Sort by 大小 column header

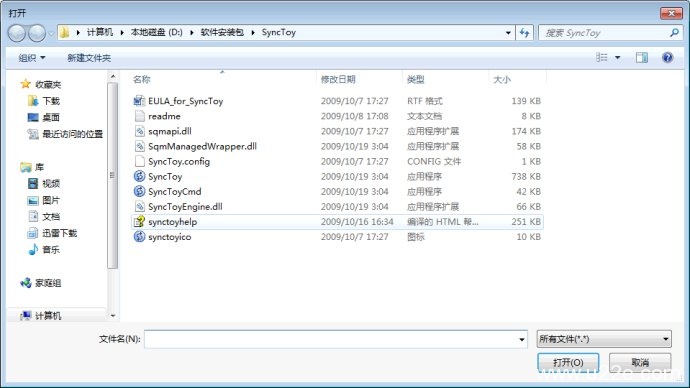[x=502, y=80]
